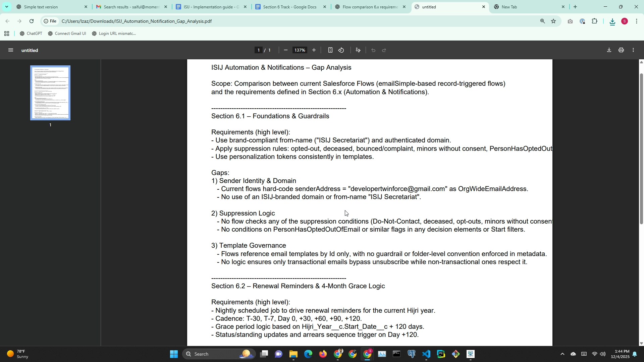
Task: Rotate the PDF counterclockwise
Action: point(341,50)
